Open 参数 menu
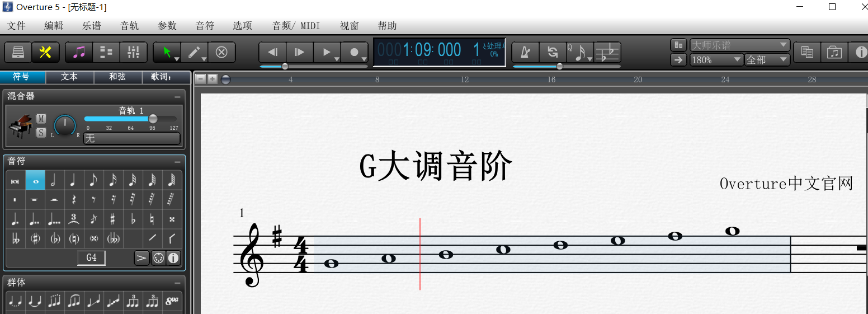Image resolution: width=868 pixels, height=314 pixels. (167, 26)
